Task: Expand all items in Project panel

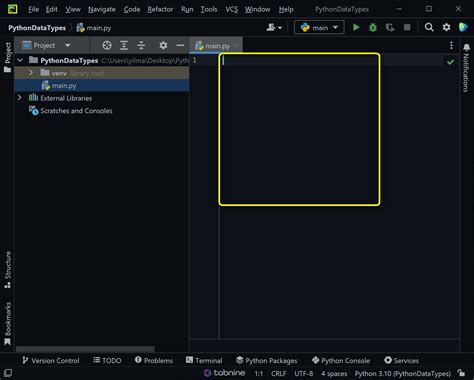Action: pos(124,45)
